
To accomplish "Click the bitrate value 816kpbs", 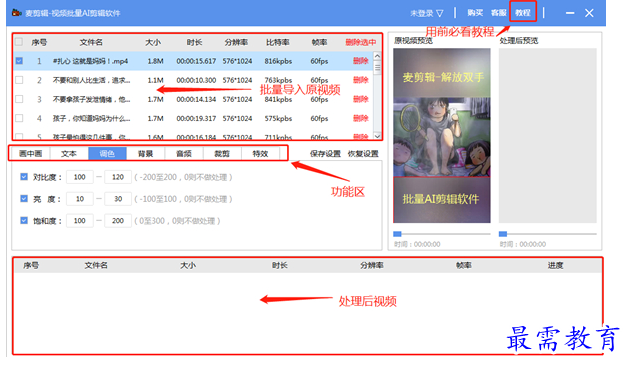I will click(278, 61).
